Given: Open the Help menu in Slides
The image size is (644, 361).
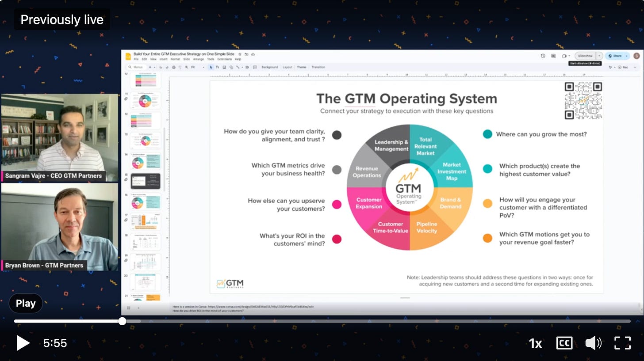Looking at the screenshot, I should tap(238, 59).
